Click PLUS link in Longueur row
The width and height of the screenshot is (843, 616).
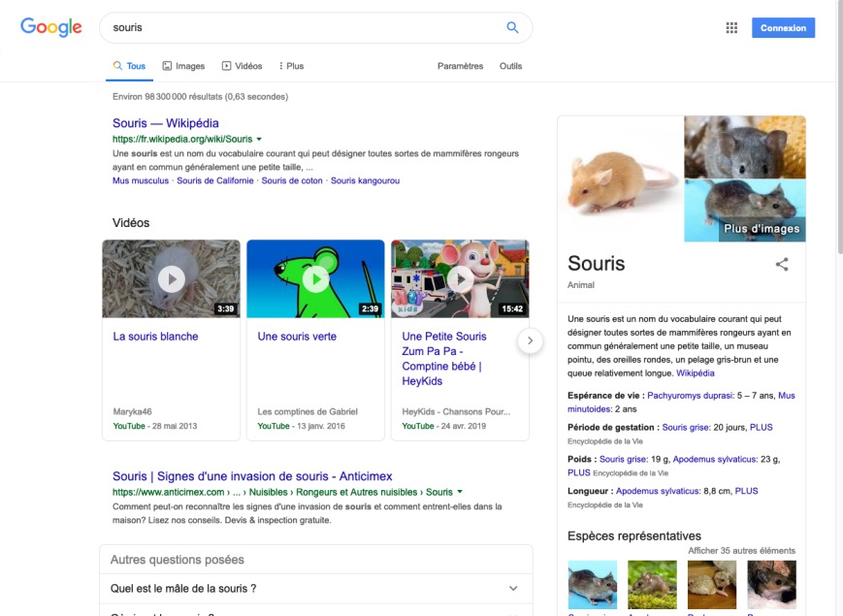pyautogui.click(x=746, y=491)
